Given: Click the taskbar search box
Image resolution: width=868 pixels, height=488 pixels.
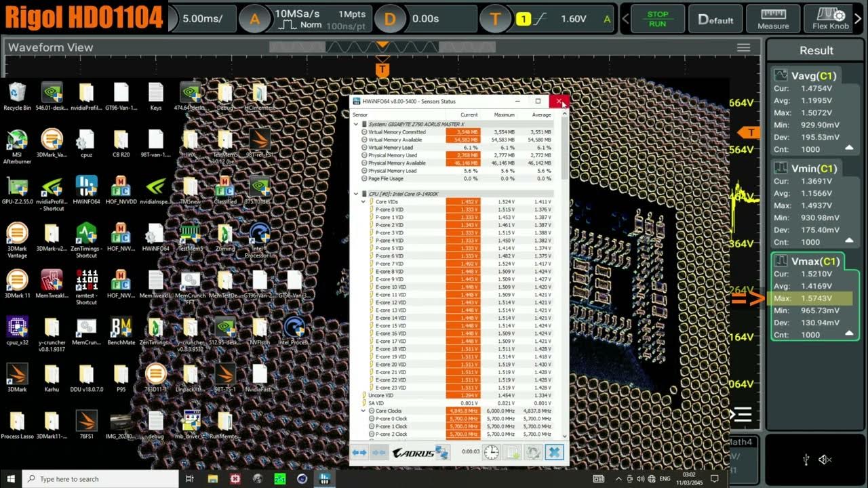Looking at the screenshot, I should tap(101, 479).
